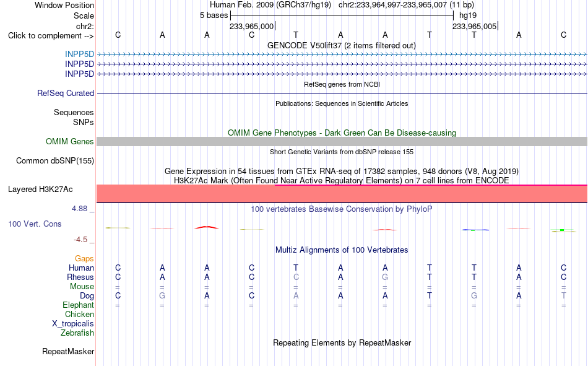Select the X_tropicalis species label
This screenshot has width=588, height=366.
coord(73,324)
